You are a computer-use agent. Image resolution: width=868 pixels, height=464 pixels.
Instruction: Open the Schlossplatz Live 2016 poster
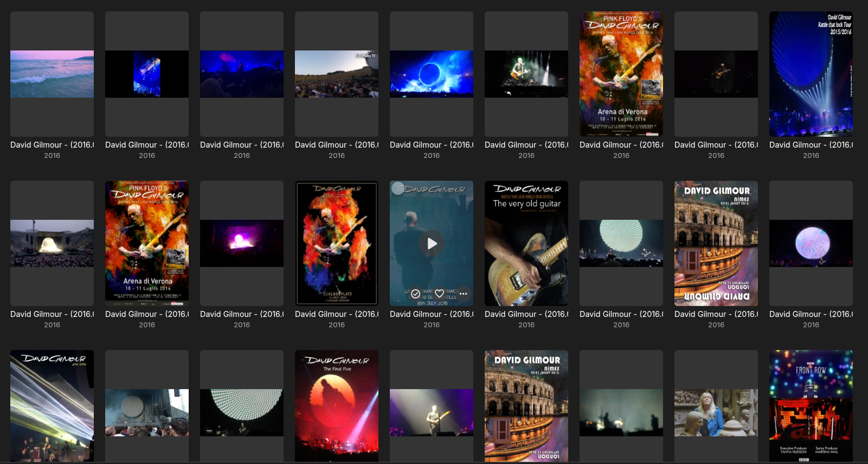tap(337, 243)
